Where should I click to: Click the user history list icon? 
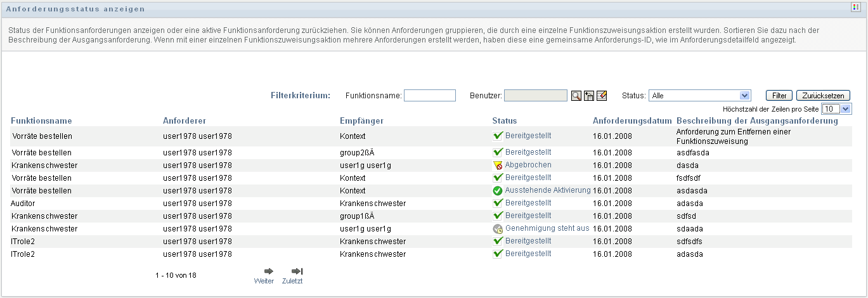(589, 96)
